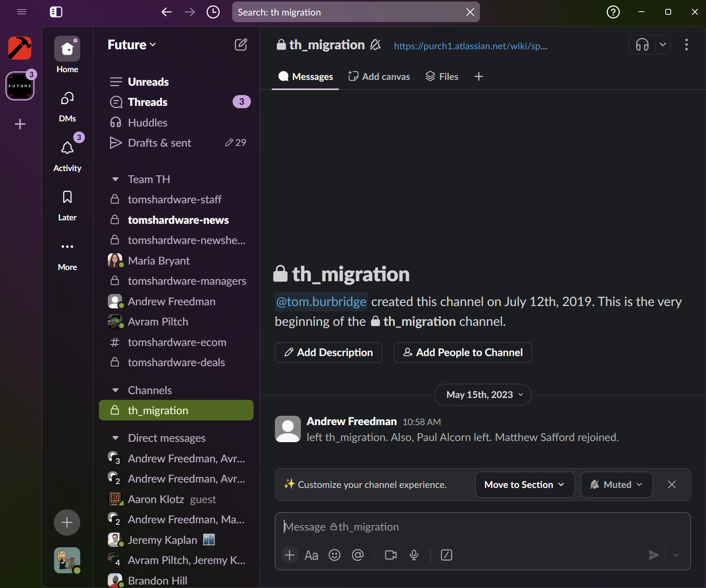Open Threads in the sidebar
The image size is (706, 588).
[x=176, y=102]
